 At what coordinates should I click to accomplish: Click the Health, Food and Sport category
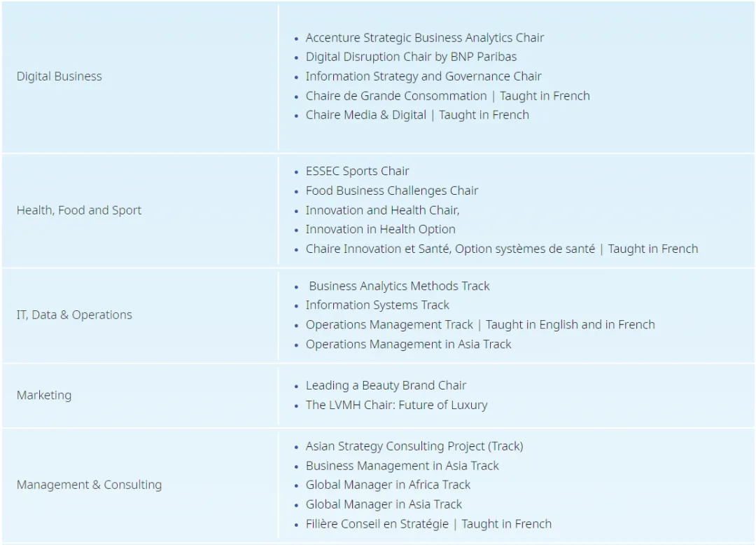click(x=79, y=210)
